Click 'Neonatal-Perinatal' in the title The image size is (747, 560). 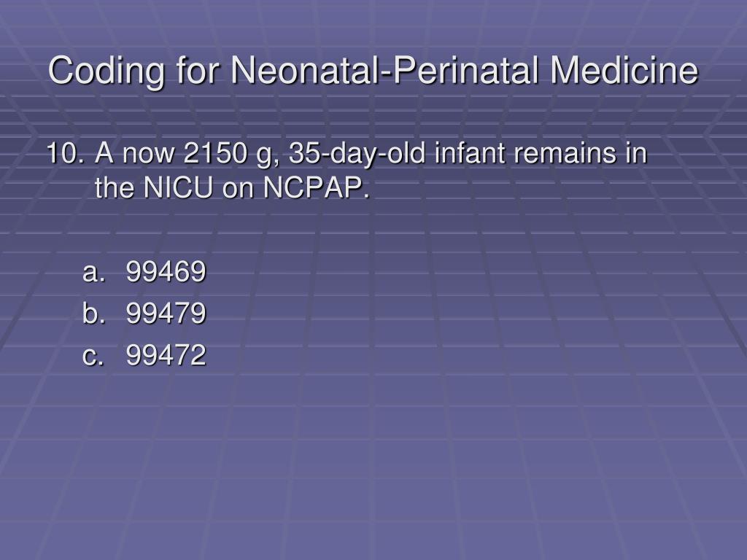(385, 70)
